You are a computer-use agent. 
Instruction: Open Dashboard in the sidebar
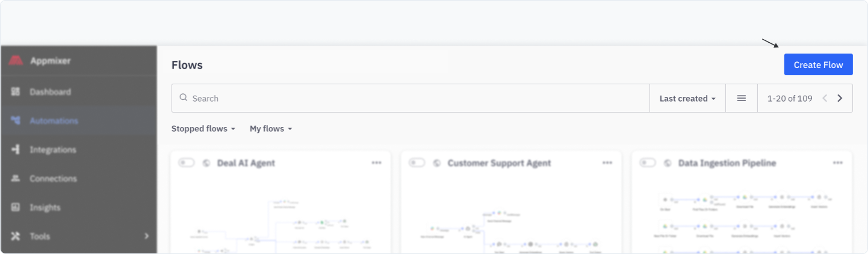coord(50,92)
